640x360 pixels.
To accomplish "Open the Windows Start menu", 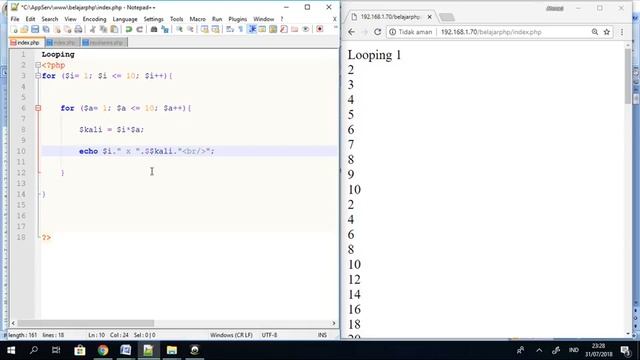I will (x=11, y=350).
